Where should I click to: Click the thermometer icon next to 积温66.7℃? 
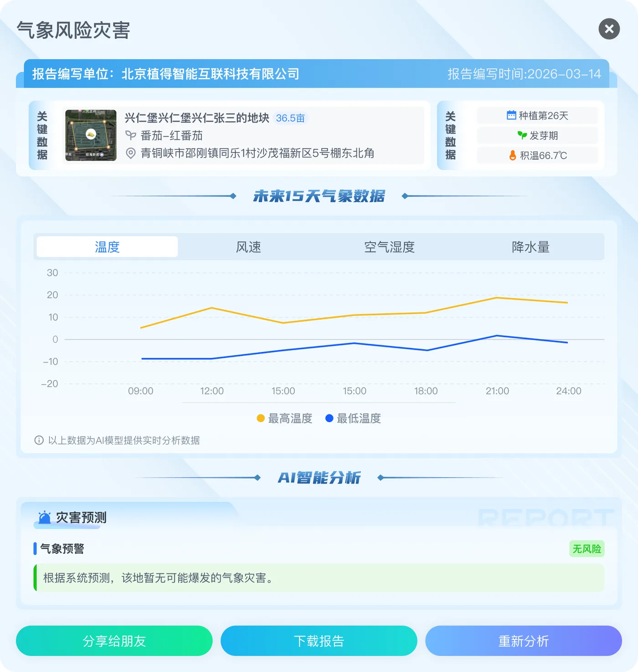coord(513,155)
